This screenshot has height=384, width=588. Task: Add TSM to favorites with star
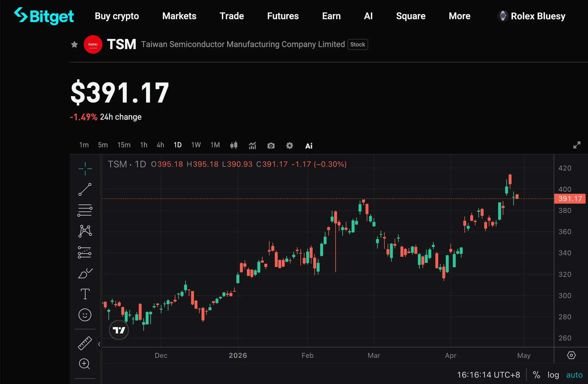pos(74,44)
